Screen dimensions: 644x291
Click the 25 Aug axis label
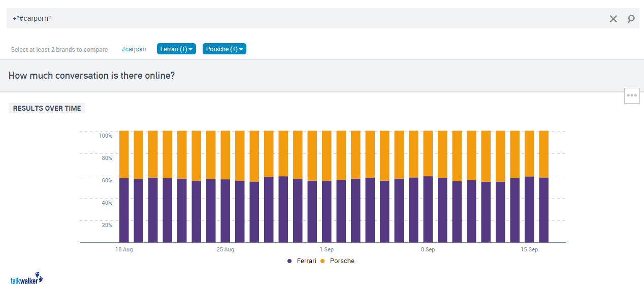pyautogui.click(x=226, y=249)
